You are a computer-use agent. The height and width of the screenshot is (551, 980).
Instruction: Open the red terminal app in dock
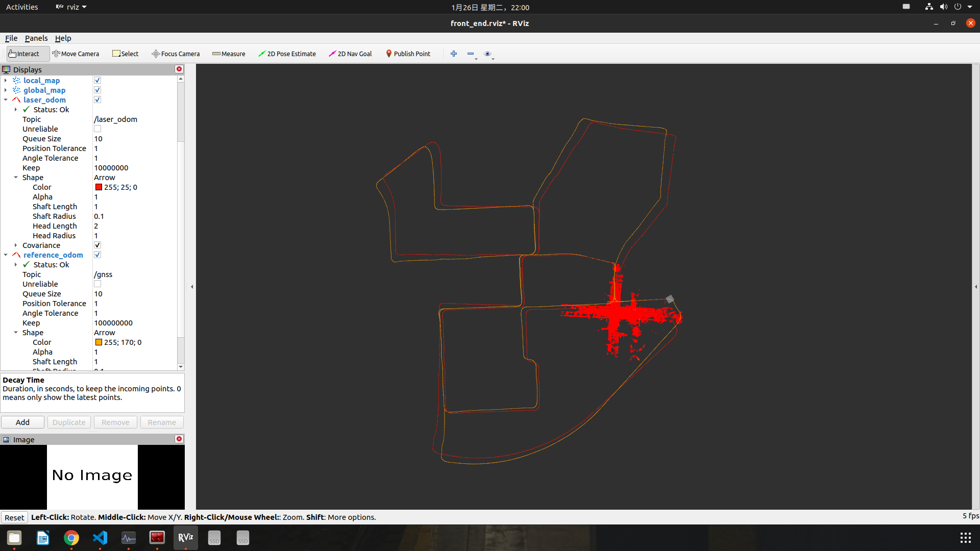click(157, 538)
